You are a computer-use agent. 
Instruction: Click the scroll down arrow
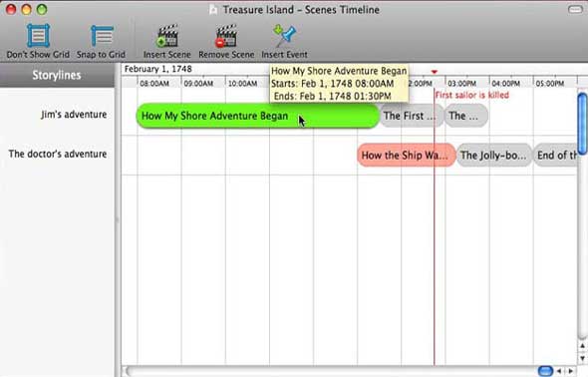pos(582,358)
